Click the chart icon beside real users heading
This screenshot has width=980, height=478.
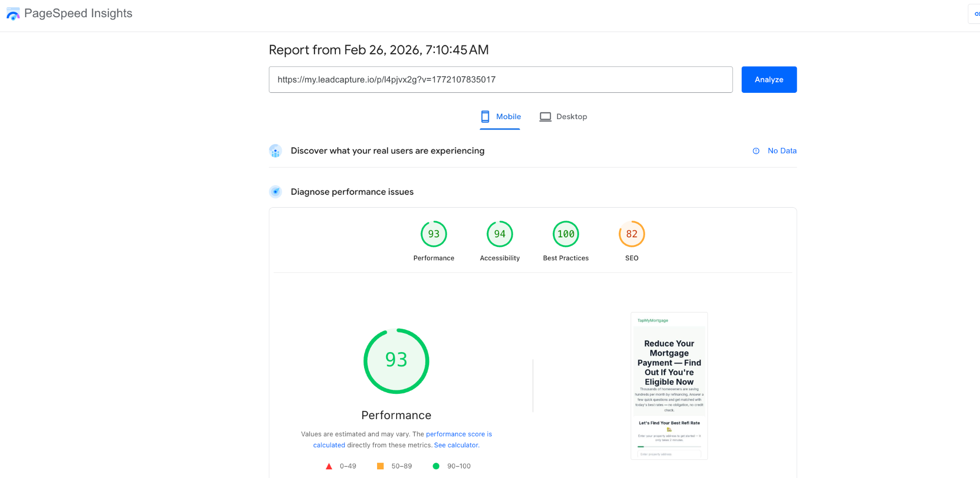276,151
